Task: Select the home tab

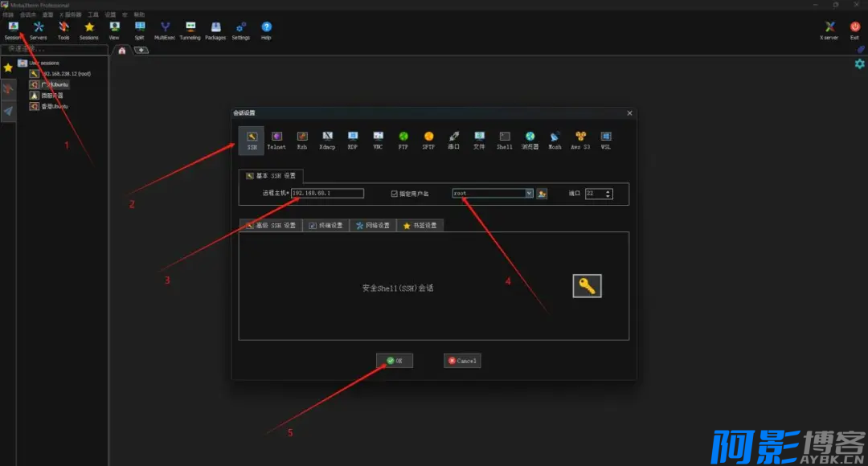Action: coord(122,51)
